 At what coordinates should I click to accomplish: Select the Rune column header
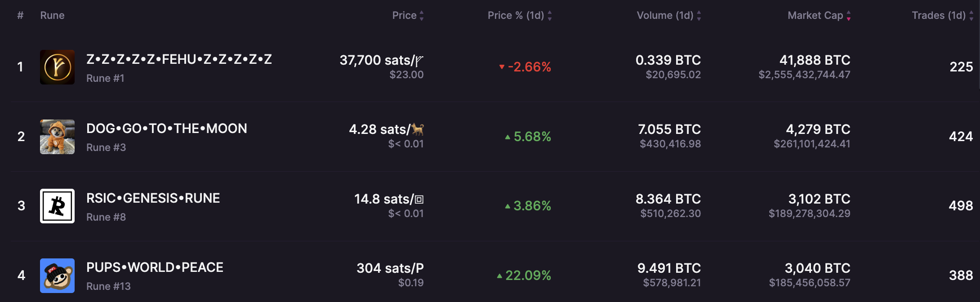(x=52, y=15)
